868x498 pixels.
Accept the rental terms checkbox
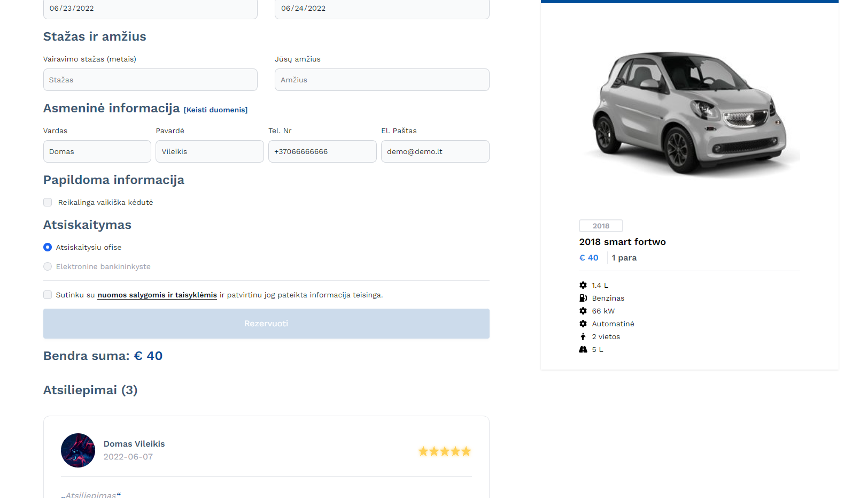click(x=48, y=295)
